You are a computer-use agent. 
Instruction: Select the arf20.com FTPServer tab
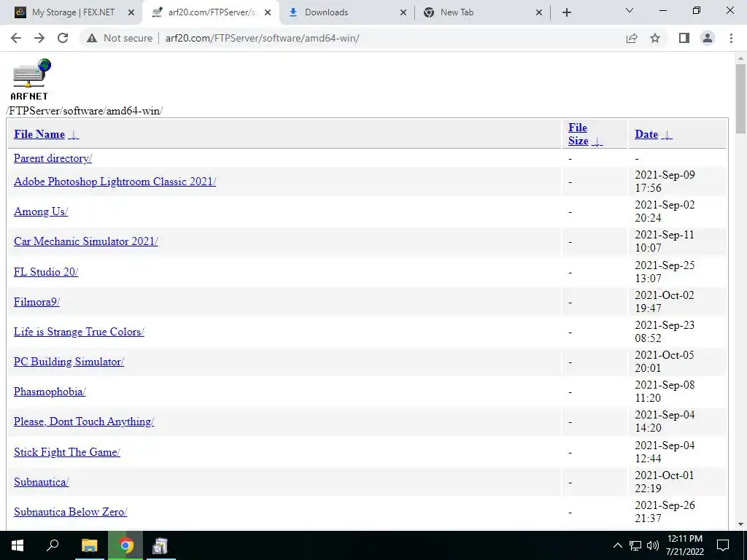pyautogui.click(x=210, y=12)
